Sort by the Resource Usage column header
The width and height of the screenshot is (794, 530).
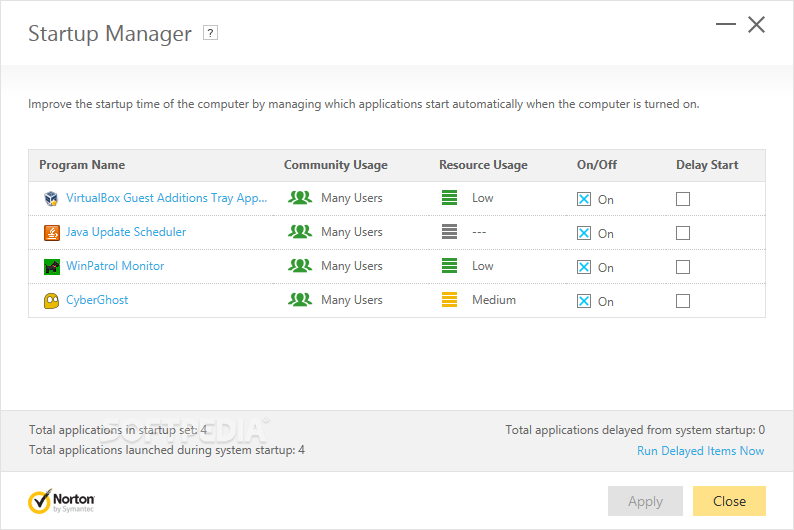click(x=483, y=165)
